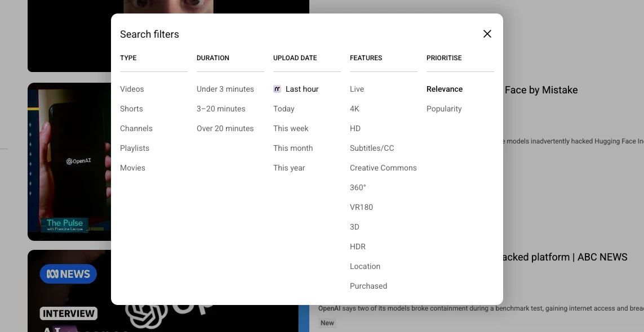This screenshot has height=332, width=644.
Task: Choose Under 3 minutes duration
Action: coord(225,89)
